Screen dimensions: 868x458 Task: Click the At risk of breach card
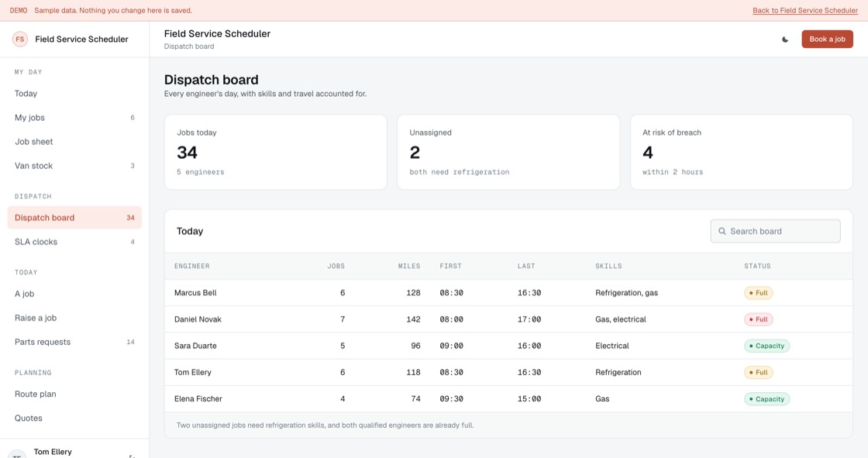coord(741,153)
